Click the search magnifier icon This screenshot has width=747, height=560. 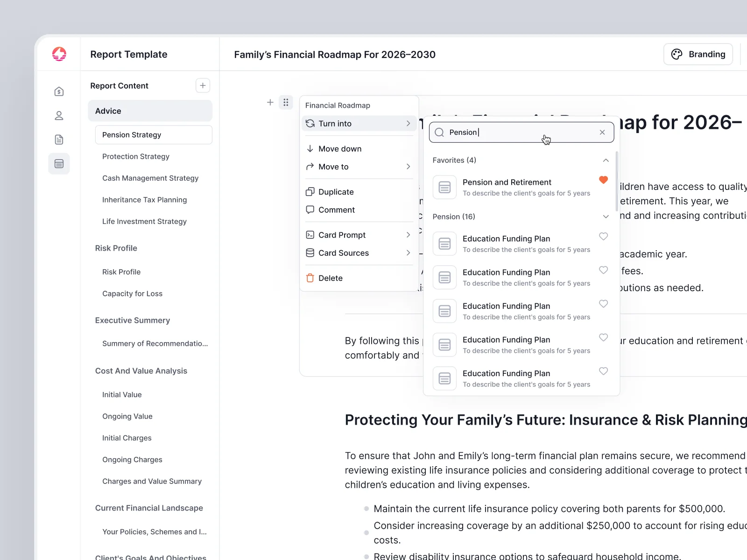coord(439,133)
